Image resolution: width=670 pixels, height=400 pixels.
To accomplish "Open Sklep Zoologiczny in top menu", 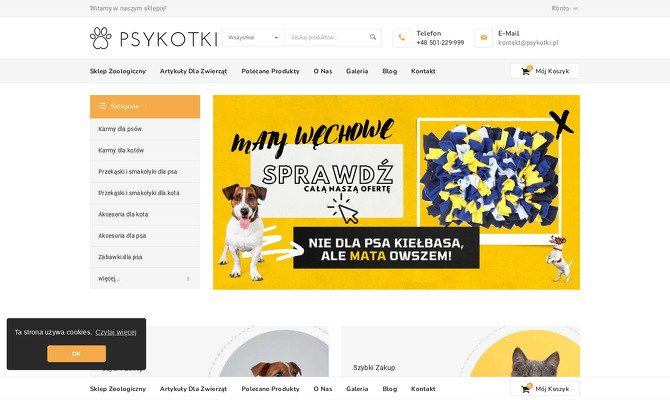I will point(118,71).
